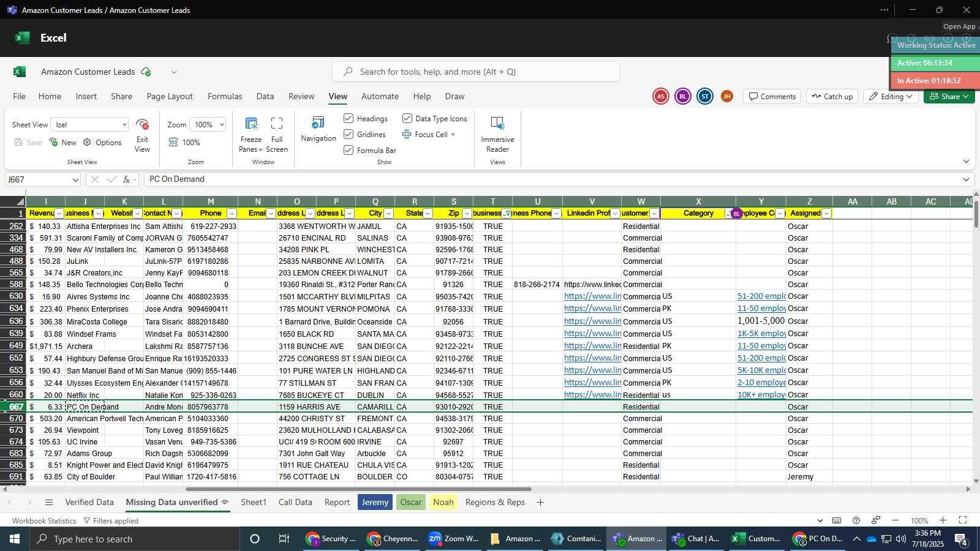980x551 pixels.
Task: Click the insert function fx icon
Action: (x=127, y=179)
